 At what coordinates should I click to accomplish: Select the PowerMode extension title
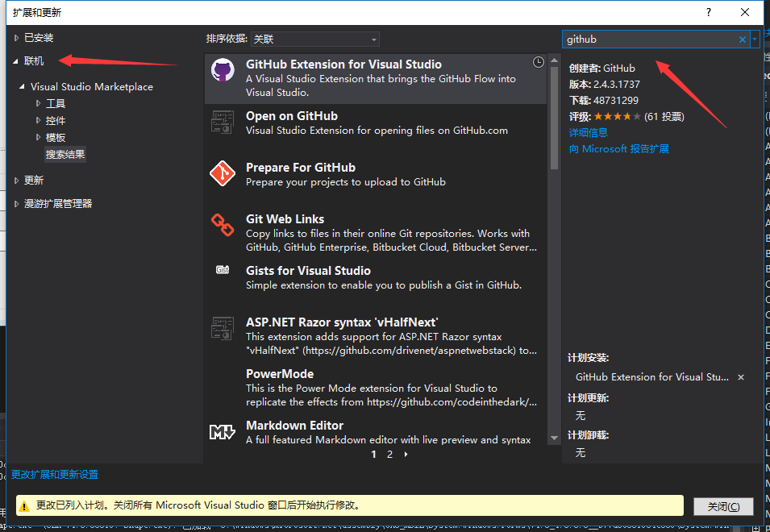(x=280, y=373)
